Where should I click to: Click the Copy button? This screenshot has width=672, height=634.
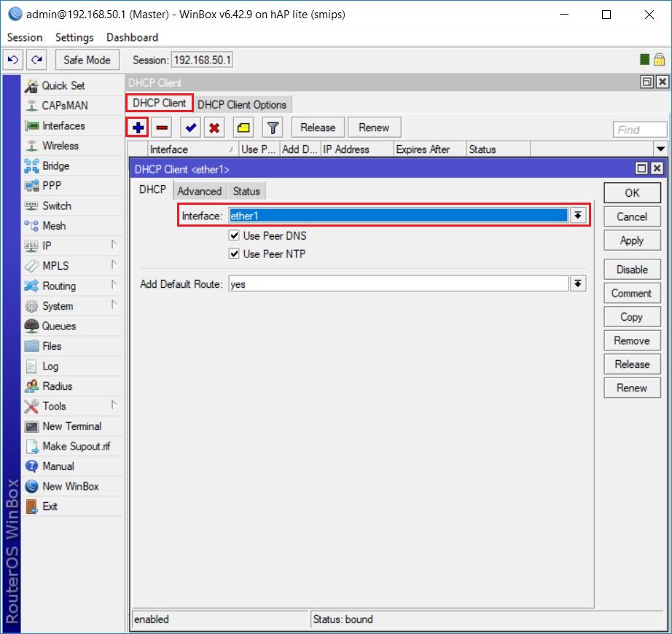[x=632, y=317]
